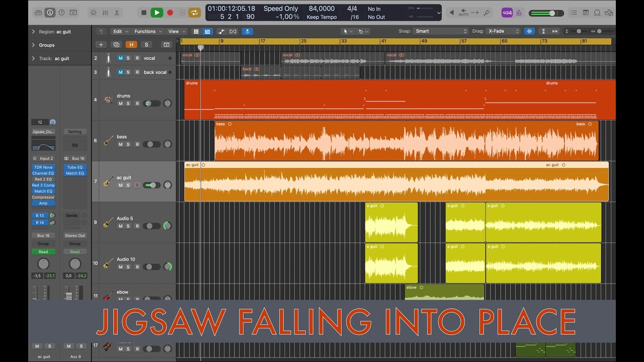Open the Functions menu

pyautogui.click(x=148, y=31)
